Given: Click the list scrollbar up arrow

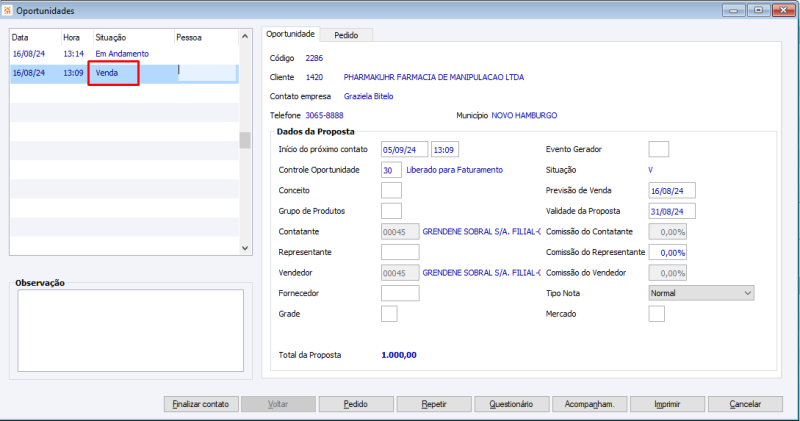Looking at the screenshot, I should (x=245, y=37).
